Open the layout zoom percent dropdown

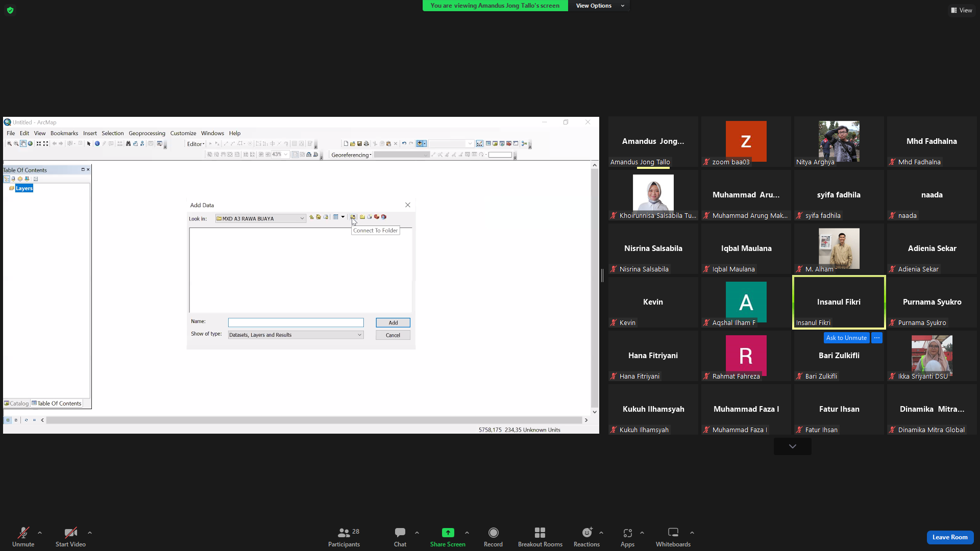286,155
